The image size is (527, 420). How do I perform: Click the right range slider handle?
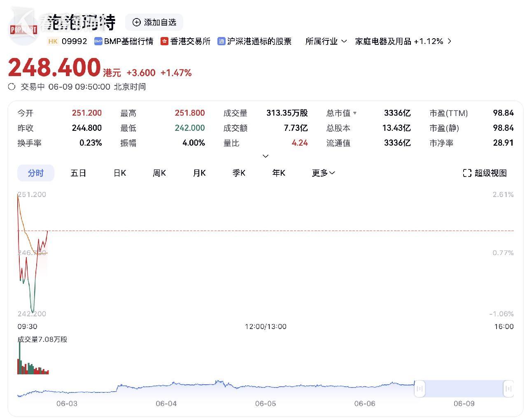tap(508, 388)
